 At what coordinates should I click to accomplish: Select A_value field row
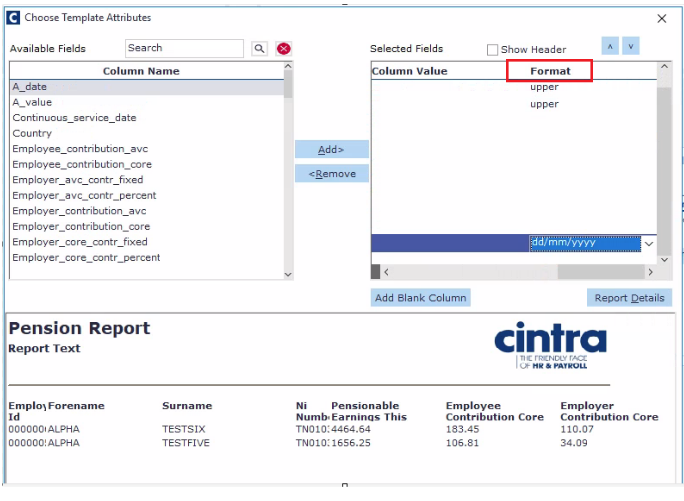(x=147, y=103)
